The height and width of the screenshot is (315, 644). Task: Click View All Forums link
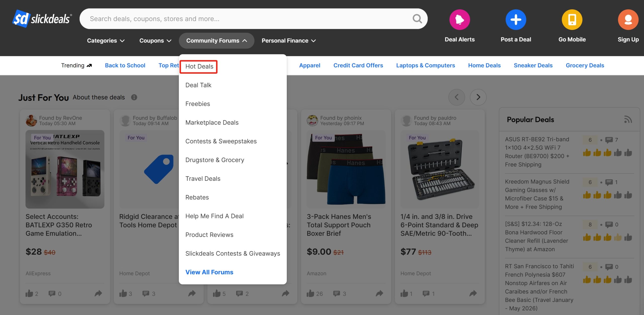[209, 272]
